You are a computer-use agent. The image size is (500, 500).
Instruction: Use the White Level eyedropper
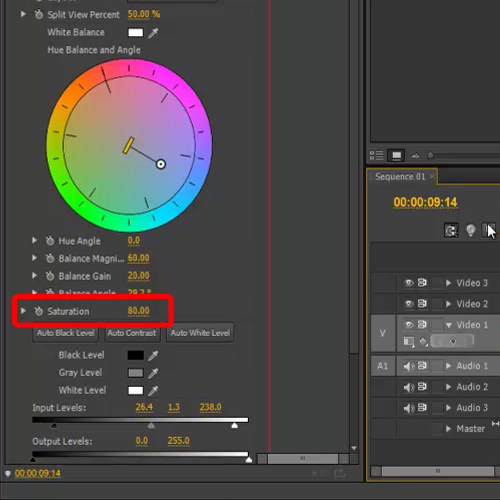pyautogui.click(x=153, y=390)
